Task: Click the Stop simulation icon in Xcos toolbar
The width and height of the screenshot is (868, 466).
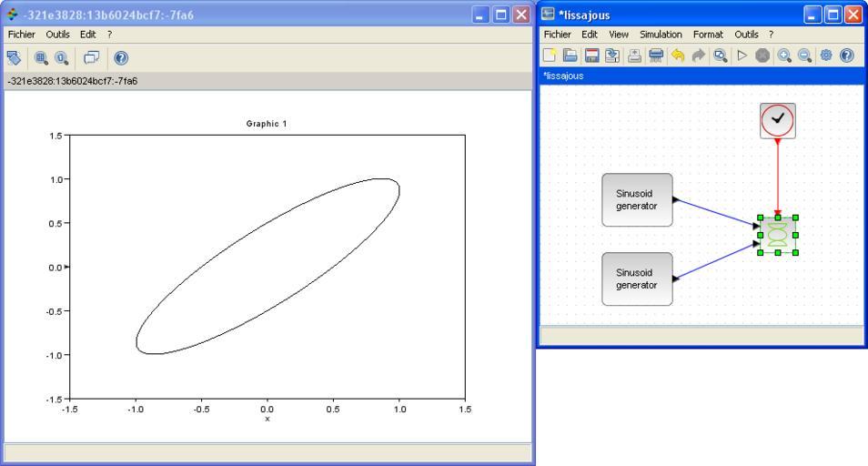Action: click(762, 56)
